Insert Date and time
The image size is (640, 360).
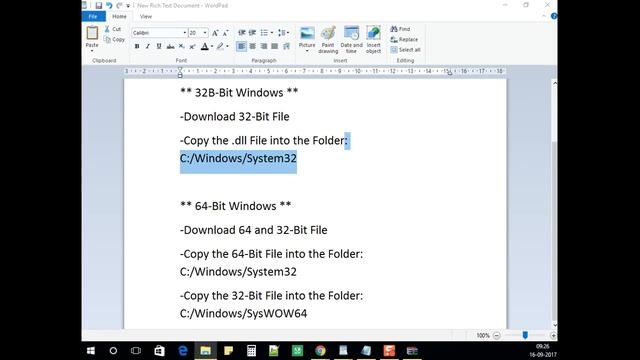coord(351,40)
